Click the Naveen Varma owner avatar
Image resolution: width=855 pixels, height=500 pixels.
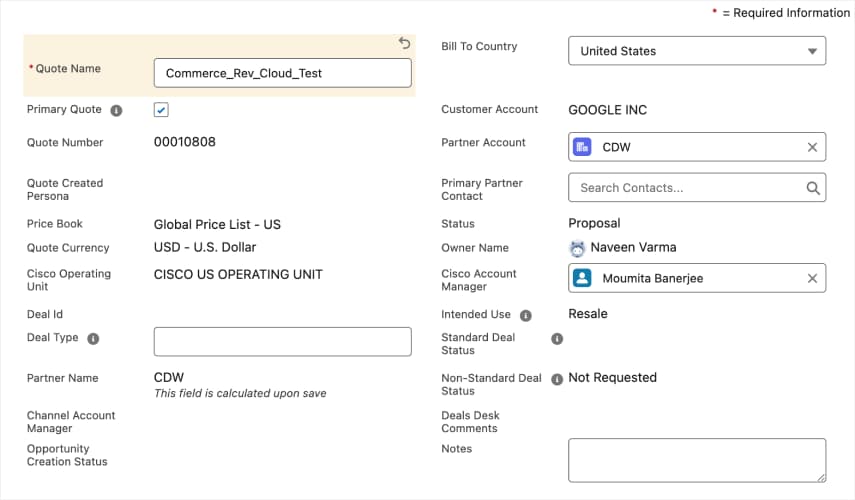(x=577, y=248)
